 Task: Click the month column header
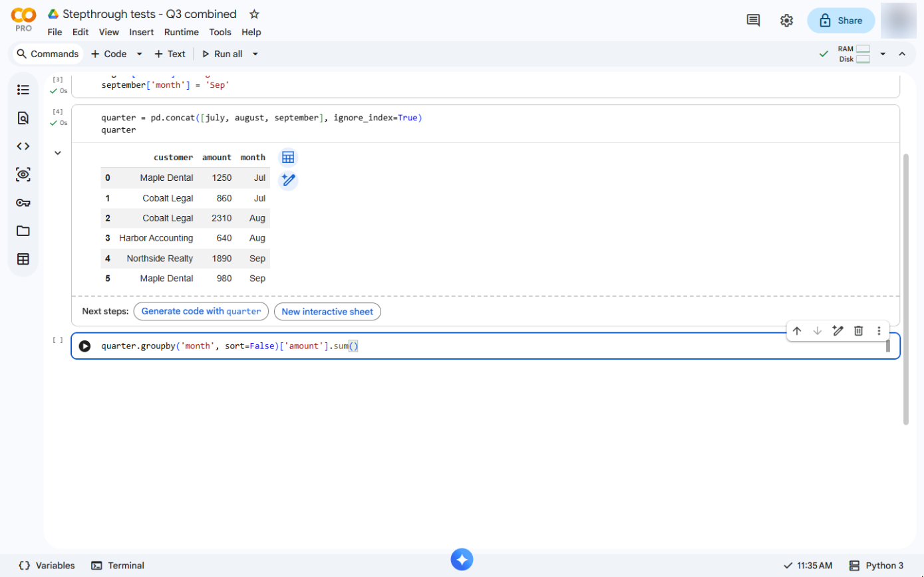click(x=253, y=158)
